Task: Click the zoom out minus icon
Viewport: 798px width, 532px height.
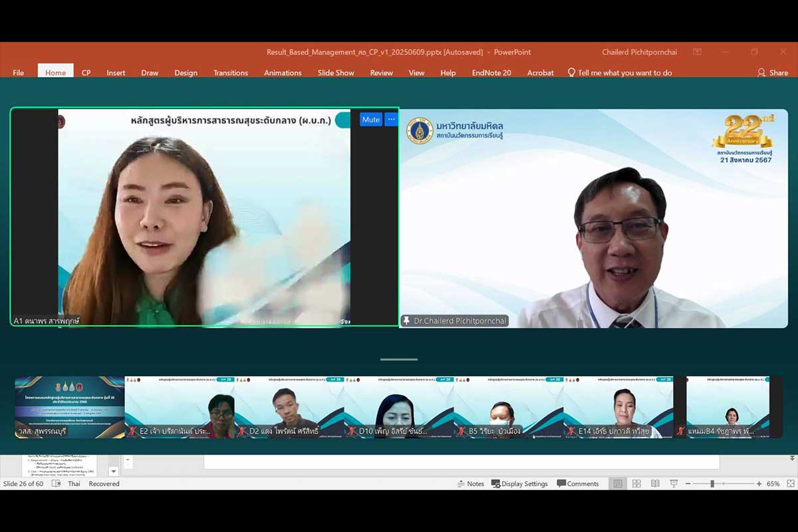Action: tap(688, 483)
